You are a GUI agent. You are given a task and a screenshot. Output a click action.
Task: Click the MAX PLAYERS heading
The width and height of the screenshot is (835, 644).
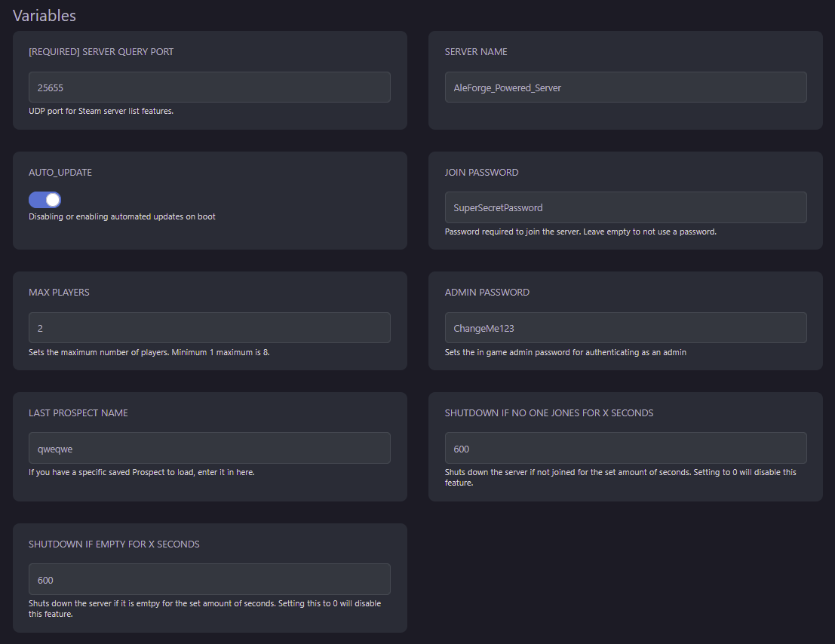click(x=59, y=293)
